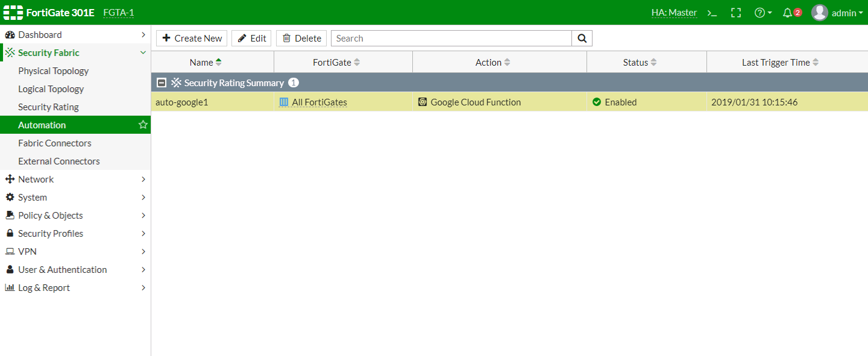
Task: Select the auto-google1 row name
Action: [x=181, y=102]
